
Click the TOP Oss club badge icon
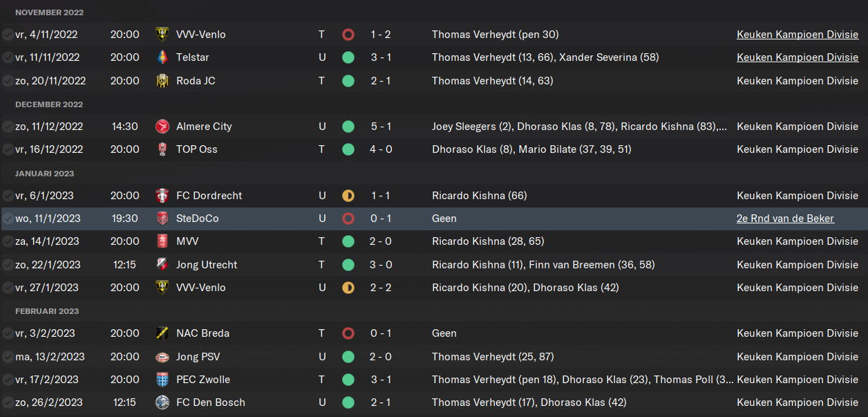[x=162, y=149]
